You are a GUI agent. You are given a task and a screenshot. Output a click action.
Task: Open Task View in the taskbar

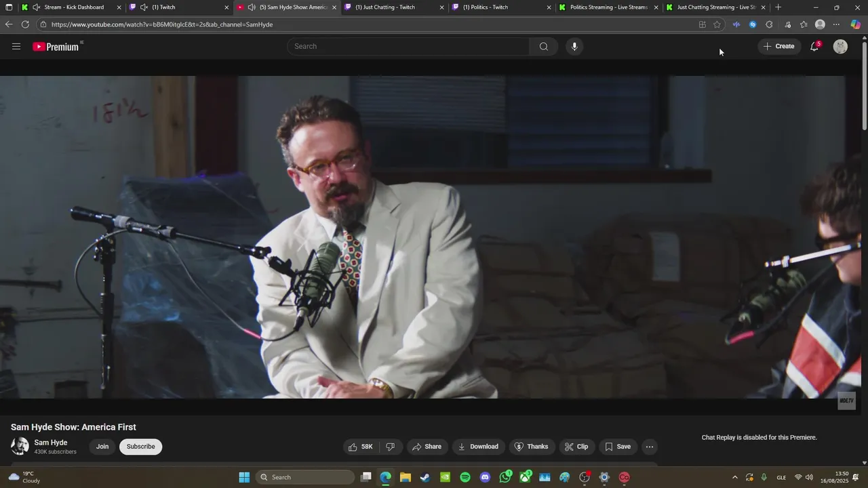(366, 477)
